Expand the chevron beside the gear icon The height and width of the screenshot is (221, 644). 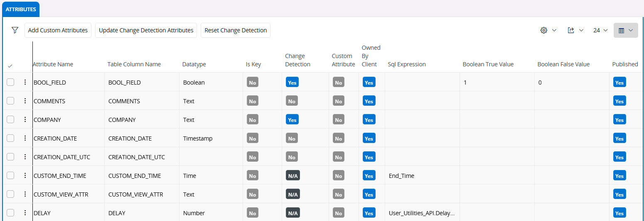(x=554, y=30)
